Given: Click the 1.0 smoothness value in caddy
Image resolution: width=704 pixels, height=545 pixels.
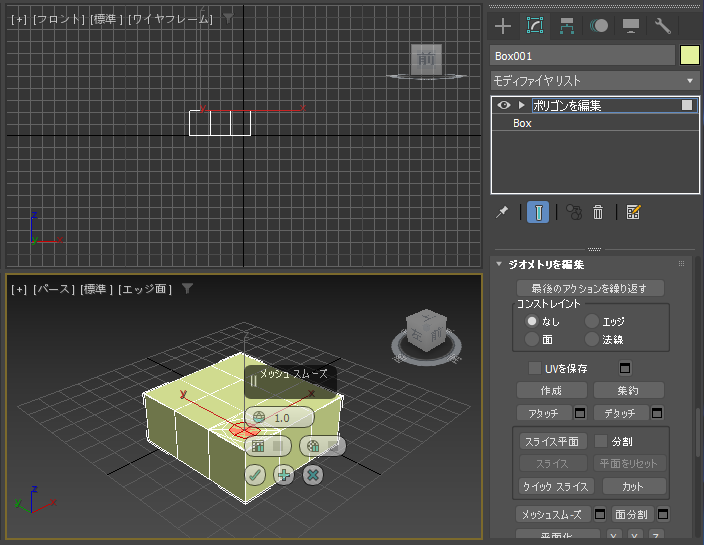Looking at the screenshot, I should (282, 418).
